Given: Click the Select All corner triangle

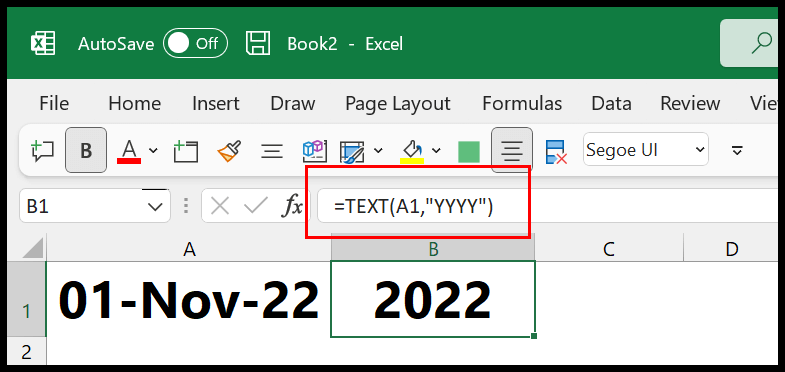Looking at the screenshot, I should [x=33, y=248].
